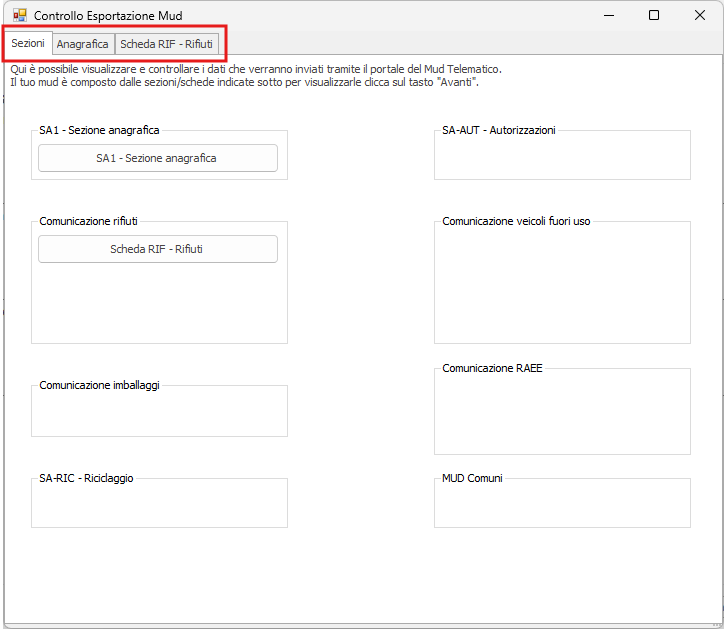Screen dimensions: 724x629
Task: Switch to the Sezioni tab
Action: (28, 44)
